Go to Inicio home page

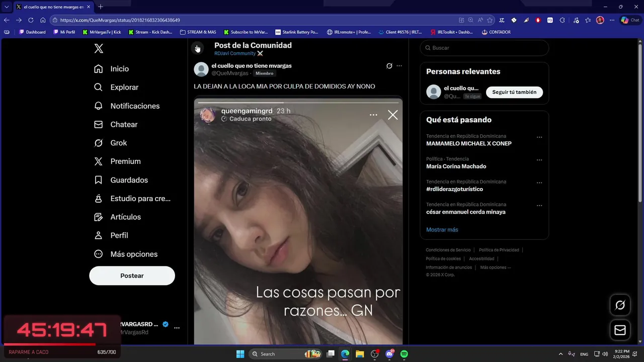[x=112, y=69]
